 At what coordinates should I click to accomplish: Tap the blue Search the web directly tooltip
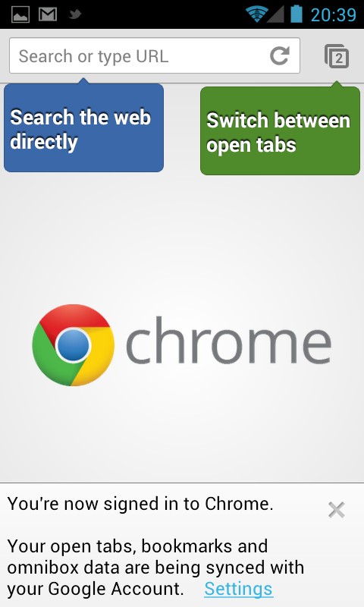point(83,127)
